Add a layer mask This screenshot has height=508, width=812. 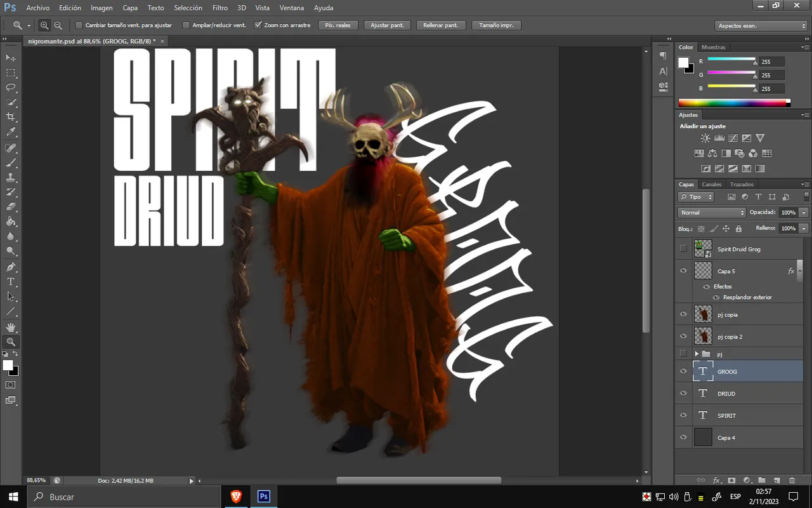click(731, 481)
